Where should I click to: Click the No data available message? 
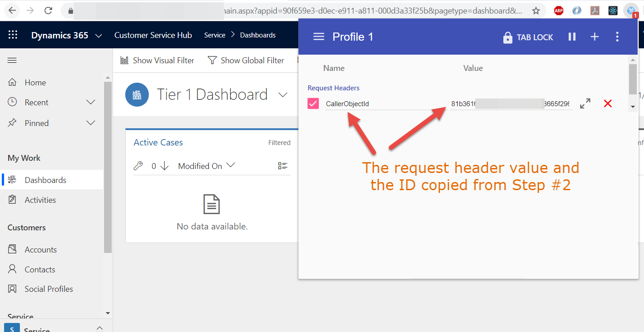tap(212, 226)
